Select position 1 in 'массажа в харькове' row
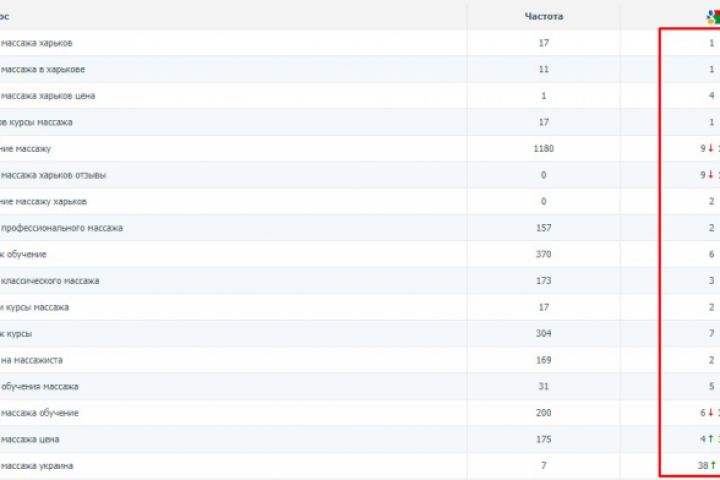The height and width of the screenshot is (480, 720). coord(712,69)
